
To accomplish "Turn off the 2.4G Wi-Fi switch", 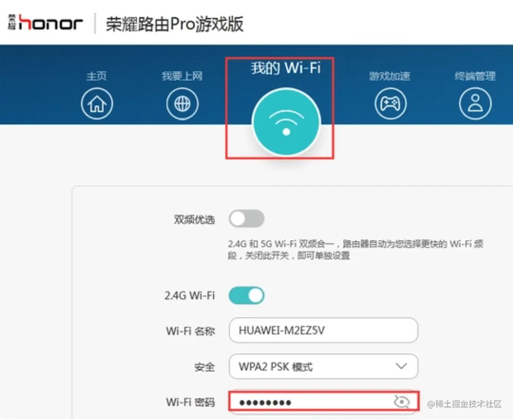I will point(247,296).
